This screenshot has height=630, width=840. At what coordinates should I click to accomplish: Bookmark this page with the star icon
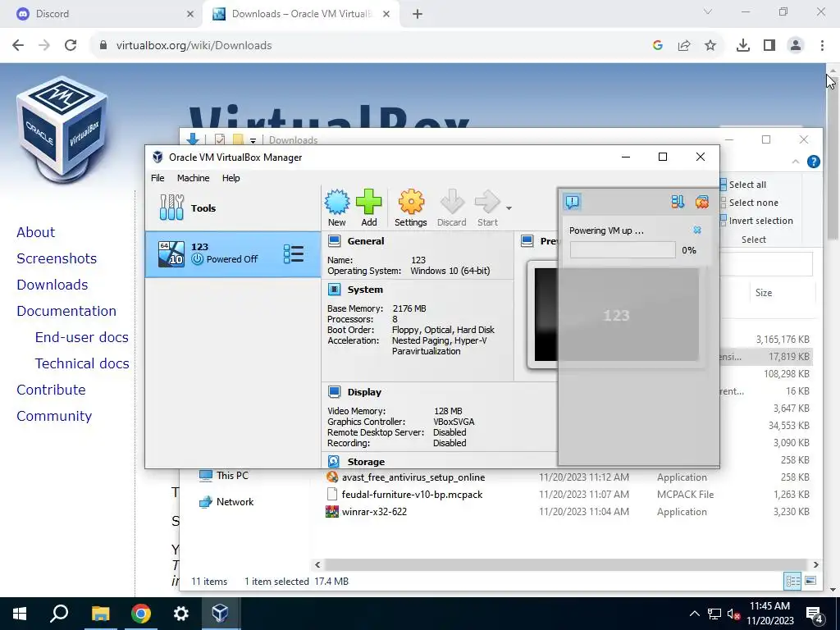(x=710, y=46)
